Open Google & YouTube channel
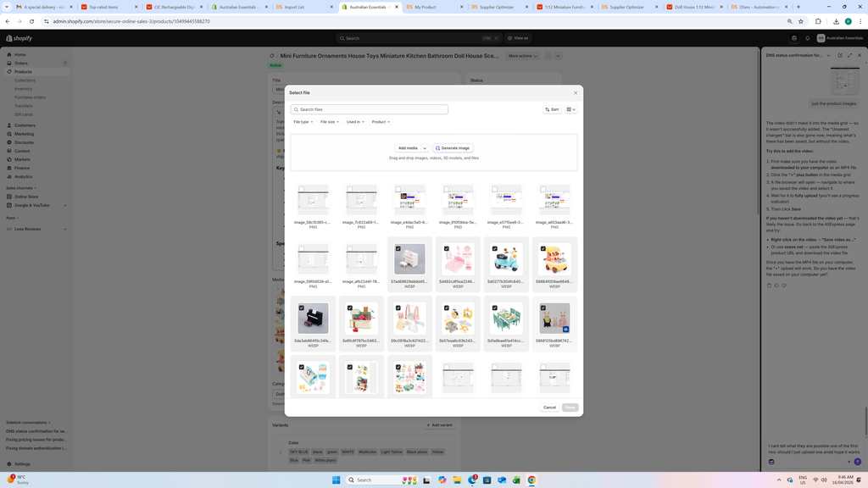868x488 pixels. point(31,205)
